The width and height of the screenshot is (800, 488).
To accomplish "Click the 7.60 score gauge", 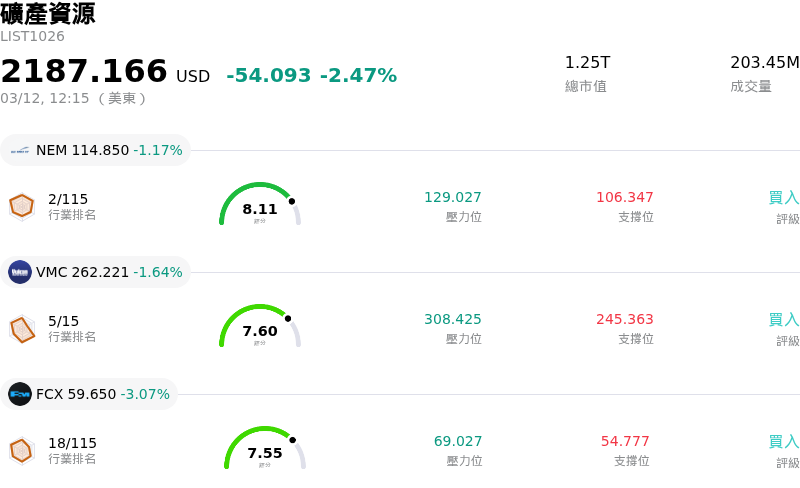I will 260,327.
